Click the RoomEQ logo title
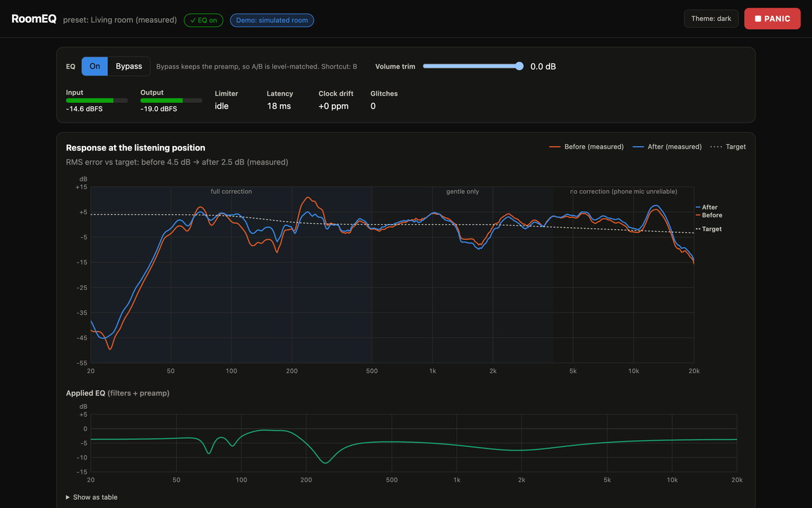812x508 pixels. click(34, 19)
